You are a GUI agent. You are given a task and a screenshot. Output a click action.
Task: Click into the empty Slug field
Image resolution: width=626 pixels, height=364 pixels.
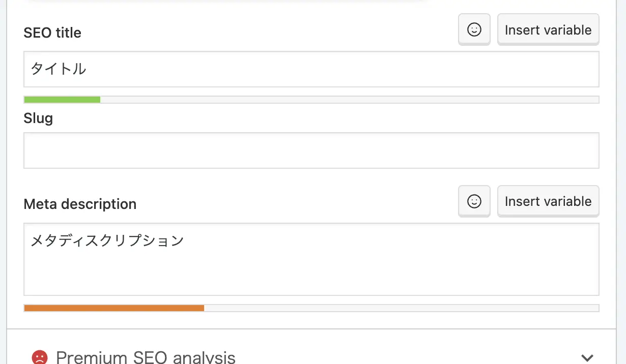[x=311, y=150]
